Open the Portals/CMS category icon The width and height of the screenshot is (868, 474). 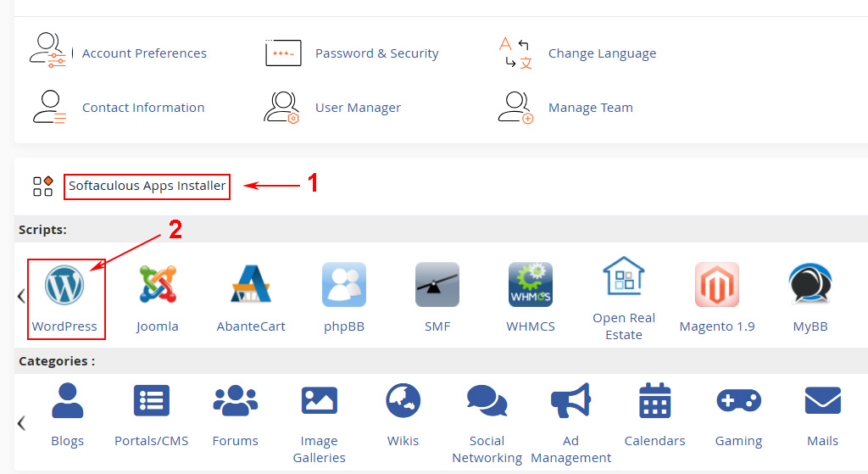[x=152, y=400]
